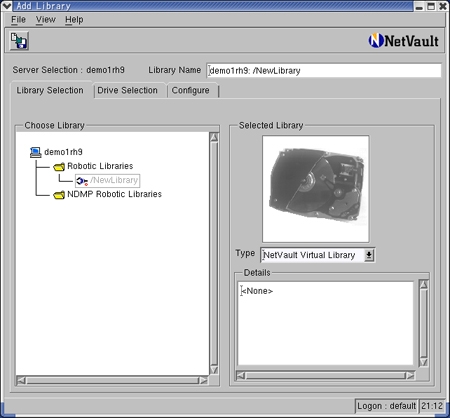Open the View menu

click(x=46, y=20)
